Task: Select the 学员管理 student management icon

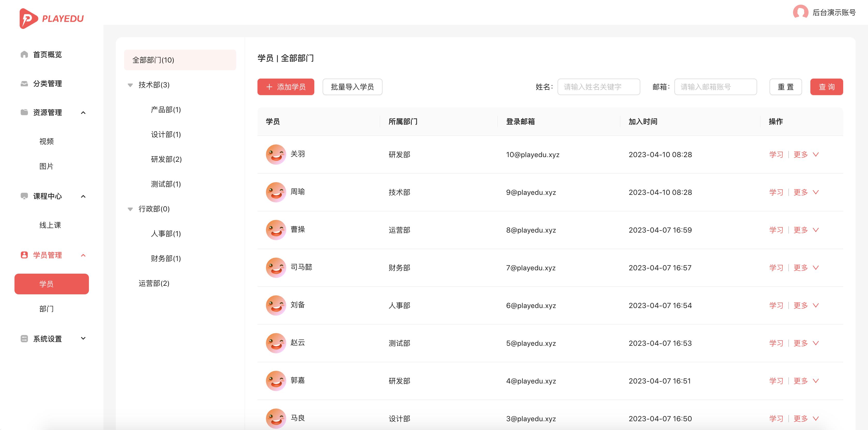Action: (x=24, y=255)
